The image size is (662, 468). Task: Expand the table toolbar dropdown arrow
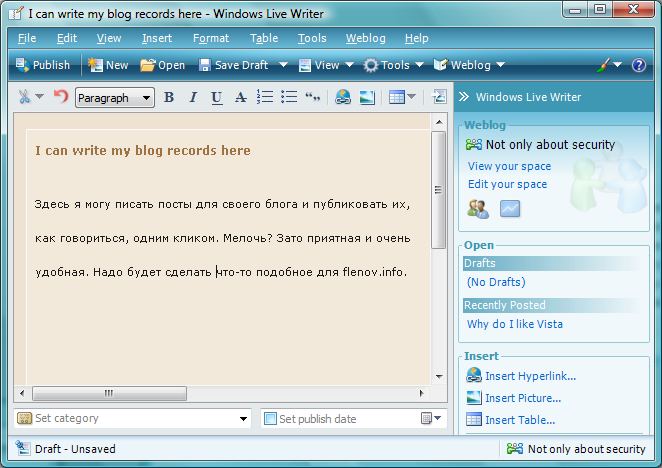[x=412, y=97]
